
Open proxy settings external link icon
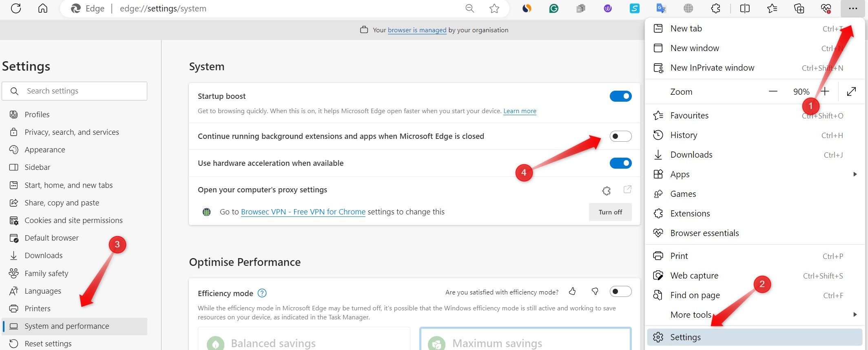[628, 189]
